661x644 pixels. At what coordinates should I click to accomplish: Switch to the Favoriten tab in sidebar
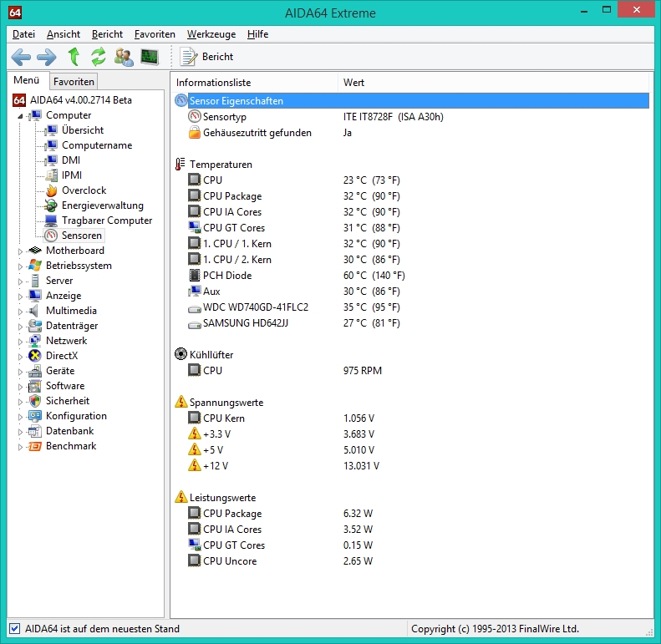pos(74,81)
